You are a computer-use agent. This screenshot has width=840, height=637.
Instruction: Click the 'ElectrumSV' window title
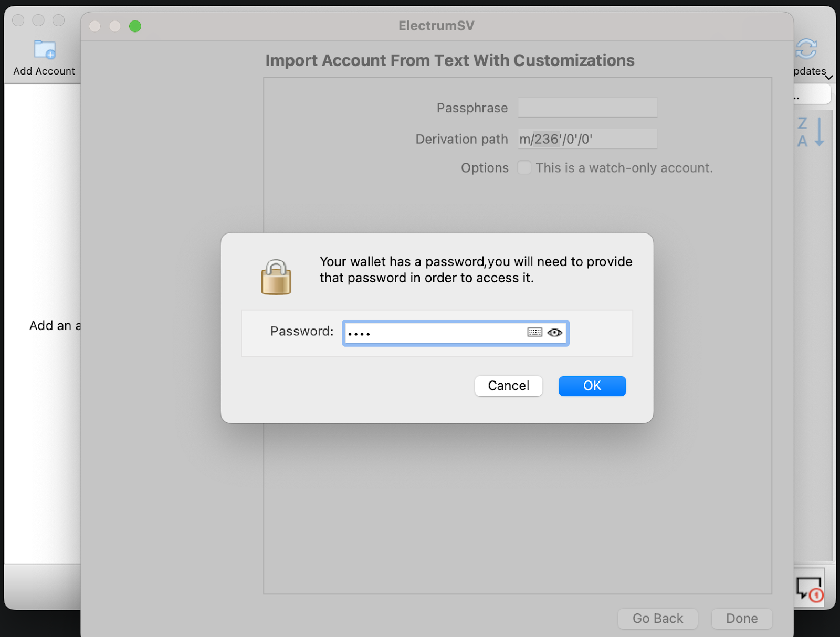pyautogui.click(x=436, y=26)
